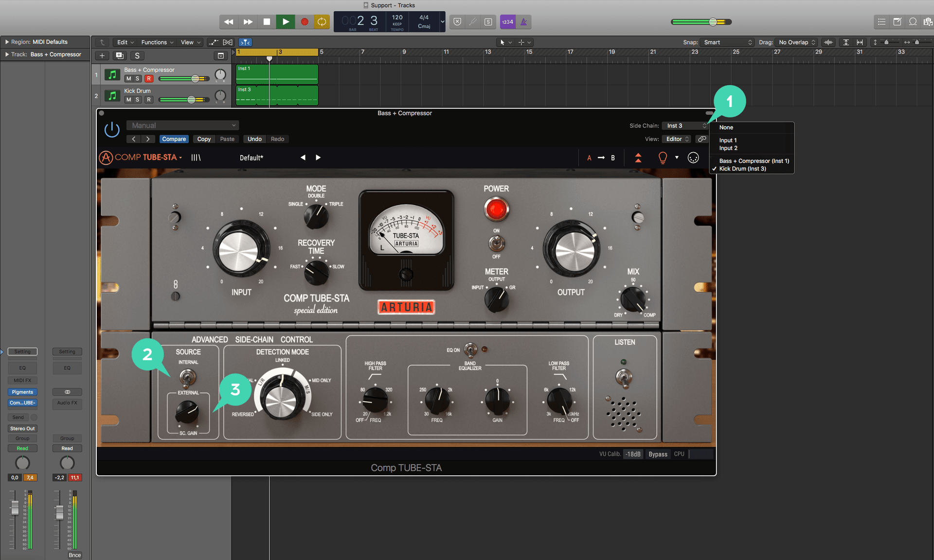
Task: Toggle the count-in 1234 button
Action: 507,22
